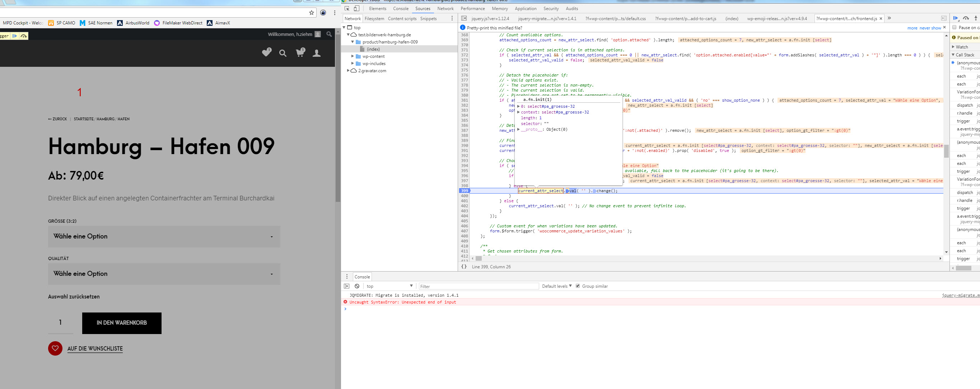This screenshot has width=980, height=389.
Task: Uncheck Group similar in console
Action: 578,286
